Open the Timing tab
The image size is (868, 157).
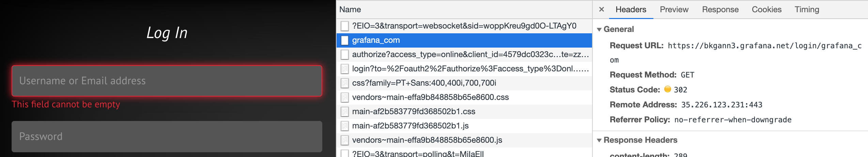pos(807,10)
